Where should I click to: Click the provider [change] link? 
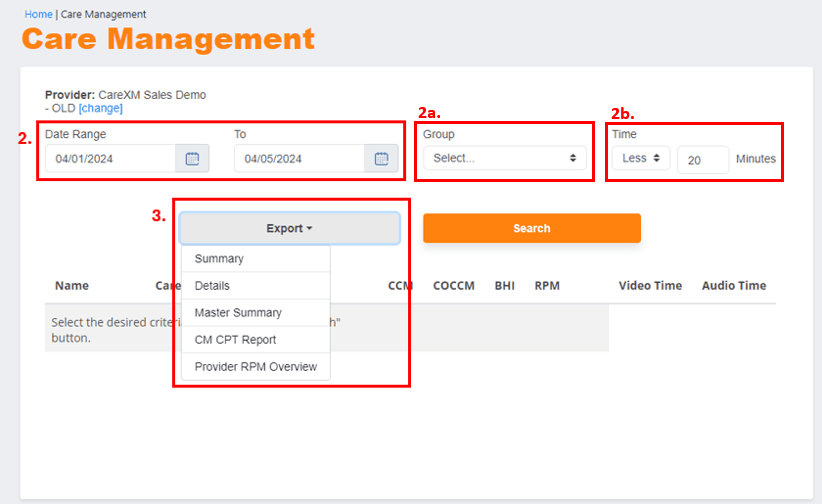point(101,108)
